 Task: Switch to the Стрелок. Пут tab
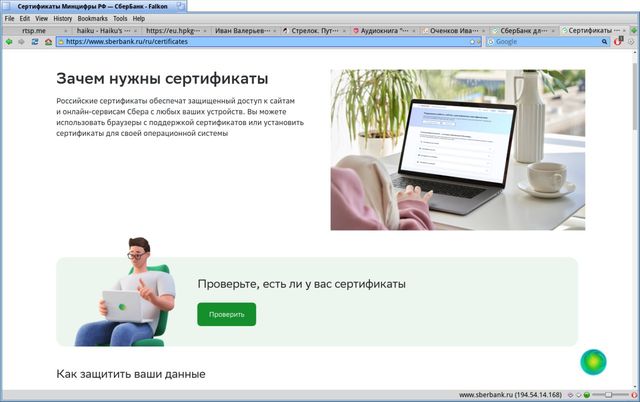pos(315,31)
